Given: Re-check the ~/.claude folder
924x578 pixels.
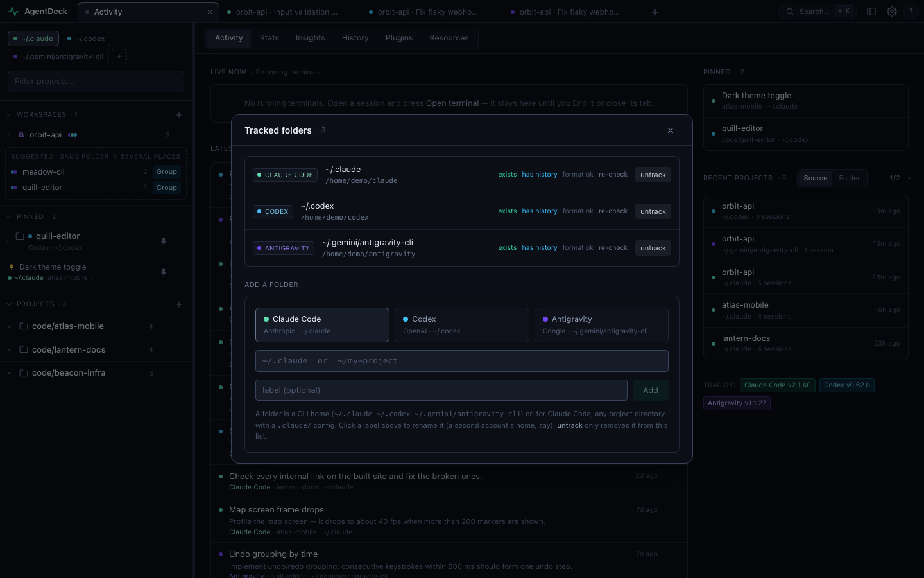Looking at the screenshot, I should [613, 175].
